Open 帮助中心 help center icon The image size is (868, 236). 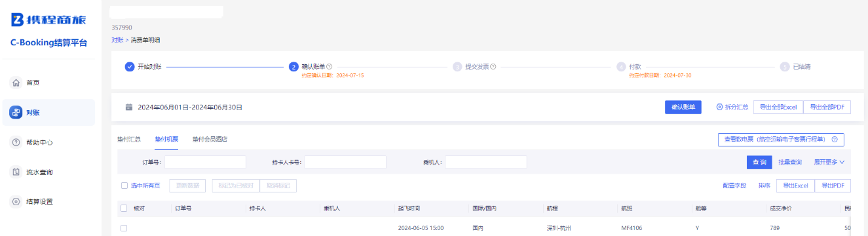click(16, 142)
